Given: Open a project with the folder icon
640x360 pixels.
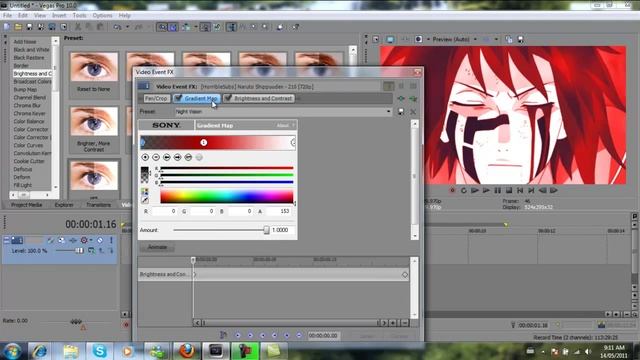Looking at the screenshot, I should pyautogui.click(x=18, y=27).
